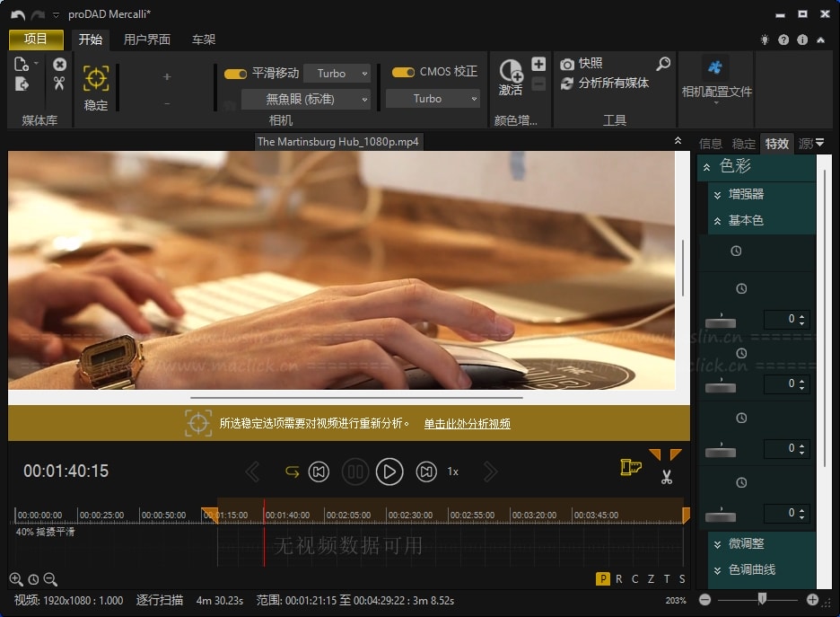Viewport: 840px width, 617px height.
Task: Toggle the highlighted P timeline mode
Action: 603,579
